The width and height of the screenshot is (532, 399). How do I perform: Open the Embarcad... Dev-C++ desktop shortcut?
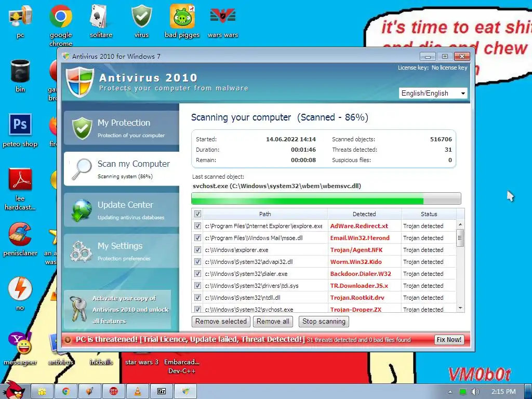click(x=182, y=366)
